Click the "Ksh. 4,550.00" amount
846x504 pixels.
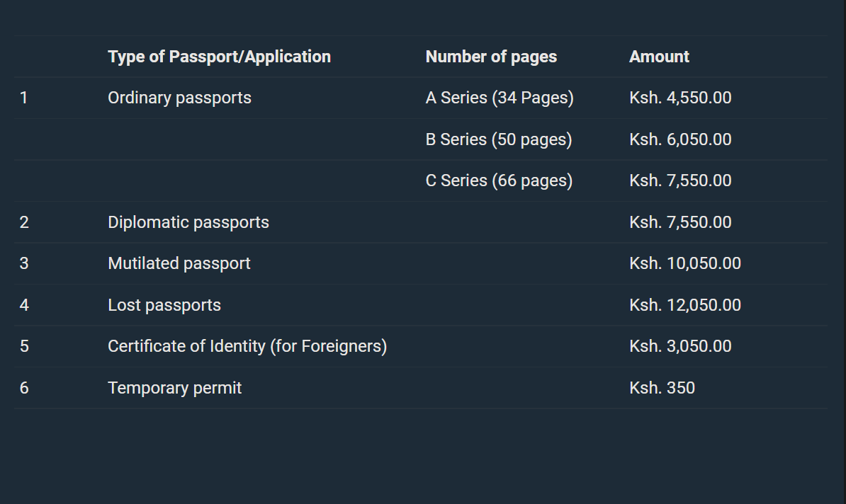coord(680,98)
